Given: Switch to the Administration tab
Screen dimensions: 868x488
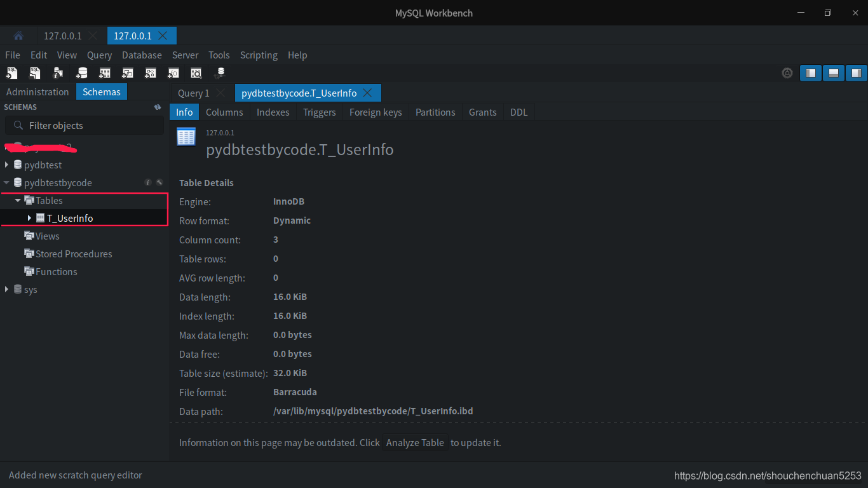Looking at the screenshot, I should [x=37, y=92].
